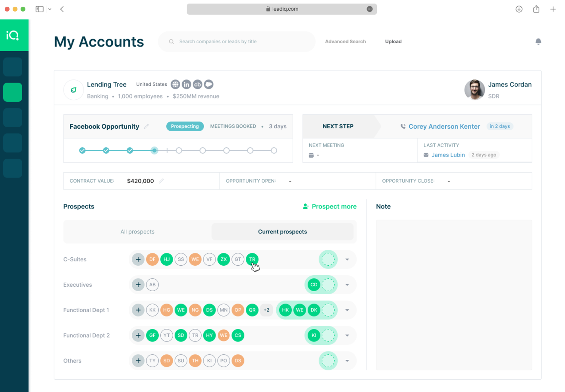The image size is (565, 392).
Task: Add a prospect to Functional Dept 2
Action: 138,336
